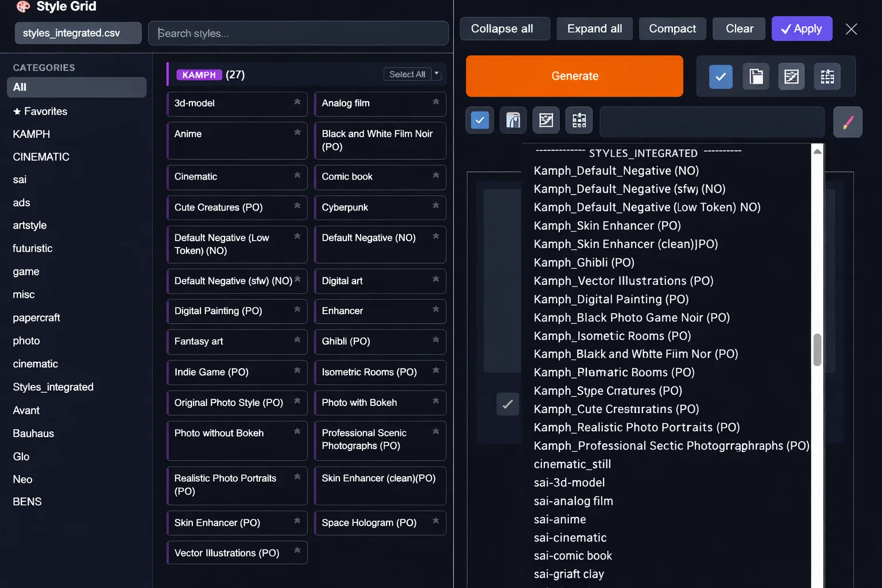Favorite the 3d-model style star
The height and width of the screenshot is (588, 882).
tap(297, 102)
